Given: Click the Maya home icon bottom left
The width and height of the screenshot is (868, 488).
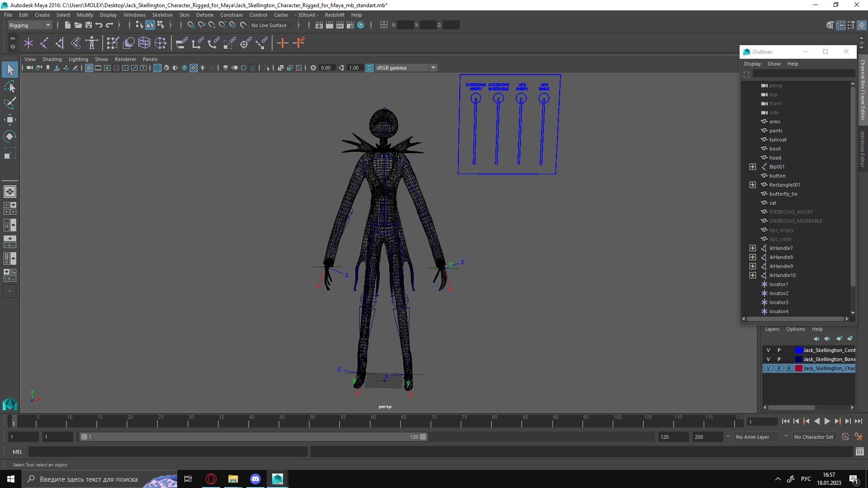Looking at the screenshot, I should click(10, 404).
